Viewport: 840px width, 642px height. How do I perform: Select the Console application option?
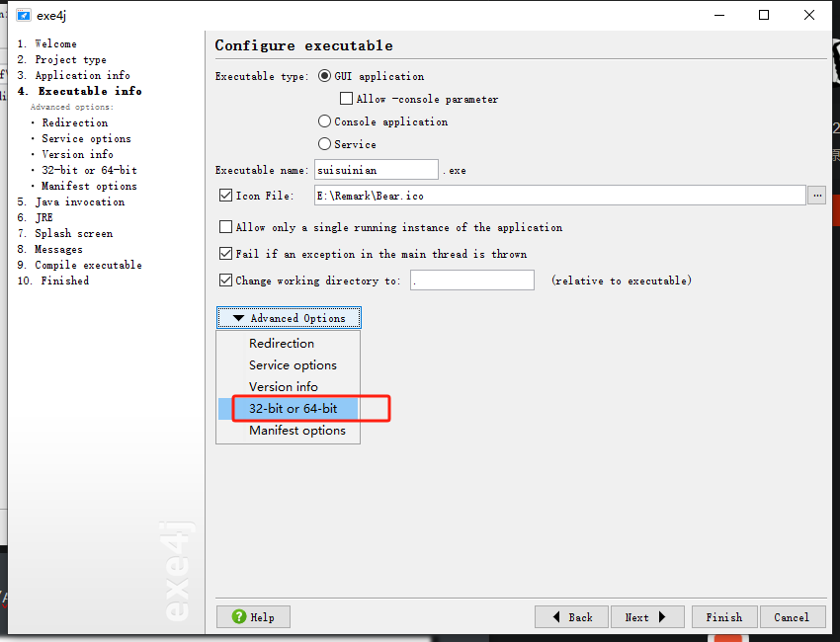tap(324, 121)
